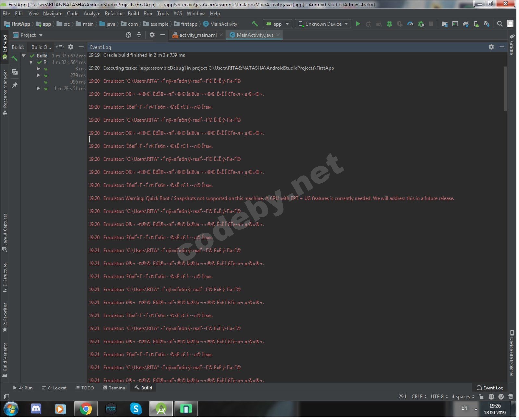This screenshot has width=519, height=420.
Task: Minimize the Build tool window
Action: coord(81,47)
